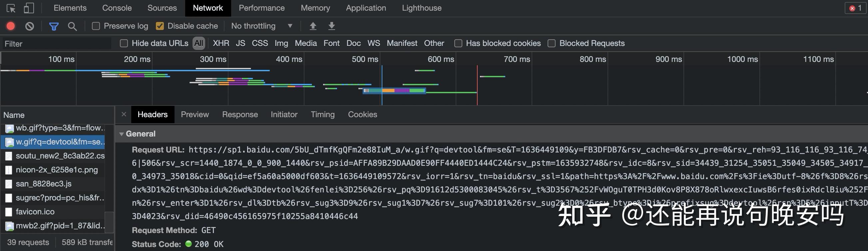The width and height of the screenshot is (868, 251).
Task: Open network search with magnifier icon
Action: click(72, 26)
